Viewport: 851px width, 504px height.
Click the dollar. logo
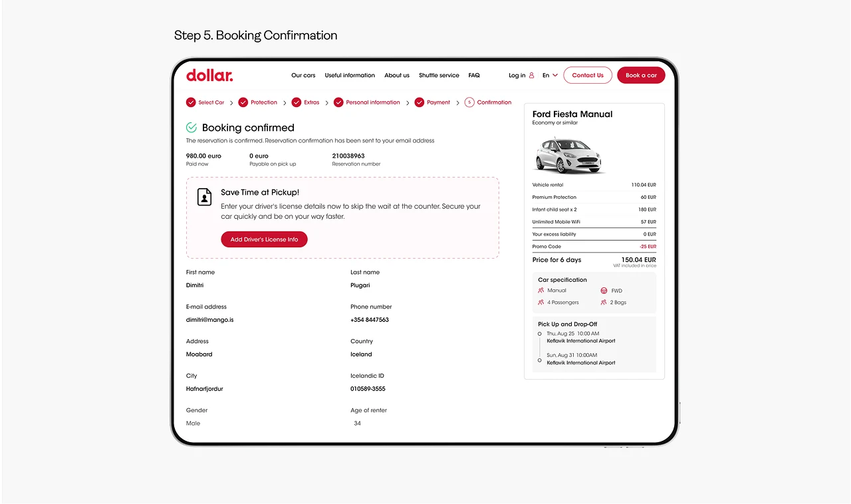(209, 75)
